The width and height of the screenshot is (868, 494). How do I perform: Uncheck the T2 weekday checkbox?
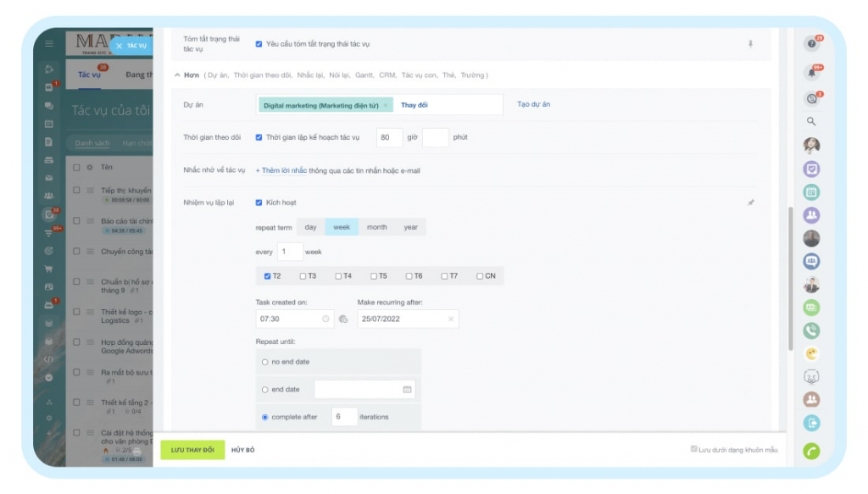coord(267,276)
